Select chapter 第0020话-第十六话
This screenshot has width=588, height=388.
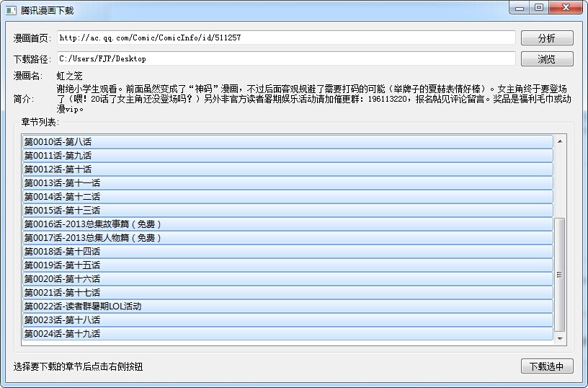pos(288,279)
